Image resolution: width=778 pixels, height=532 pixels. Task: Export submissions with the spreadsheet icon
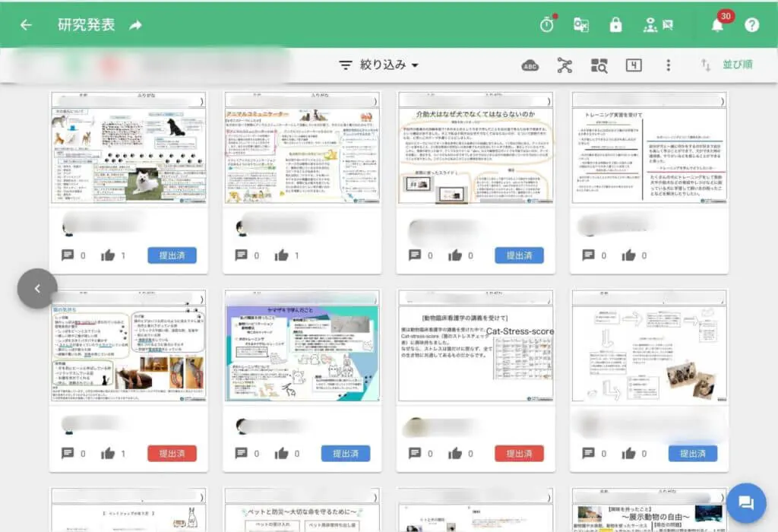pyautogui.click(x=581, y=25)
